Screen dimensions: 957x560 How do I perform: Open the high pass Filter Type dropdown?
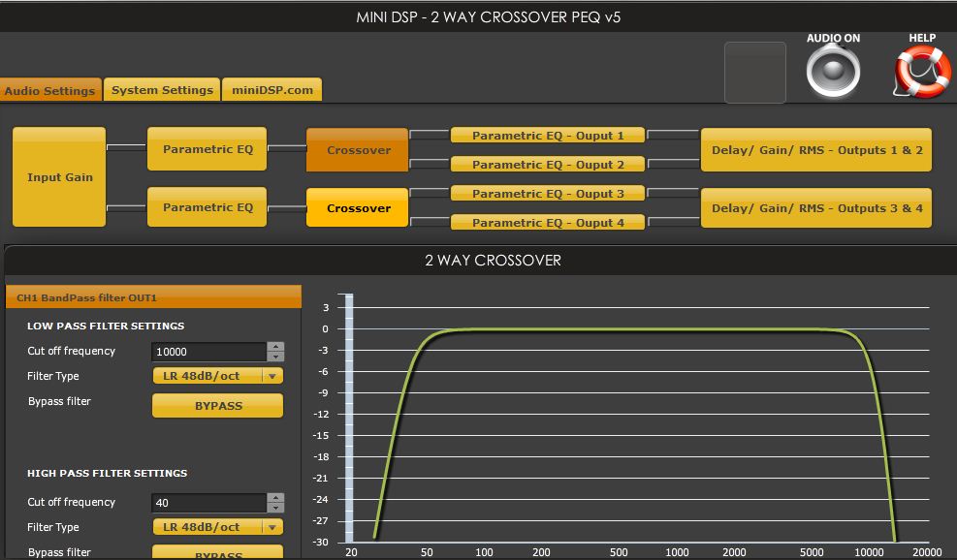click(217, 527)
